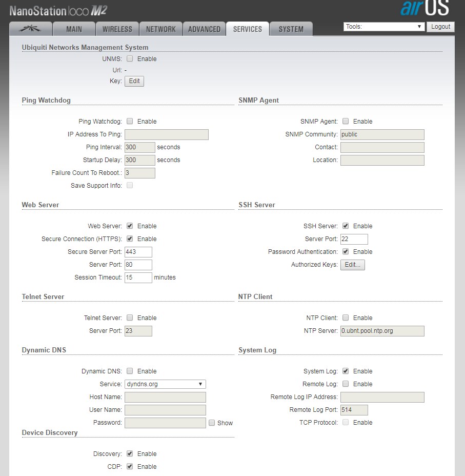Toggle Secure Connection (HTTPS) checkbox
The image size is (465, 476).
(130, 239)
